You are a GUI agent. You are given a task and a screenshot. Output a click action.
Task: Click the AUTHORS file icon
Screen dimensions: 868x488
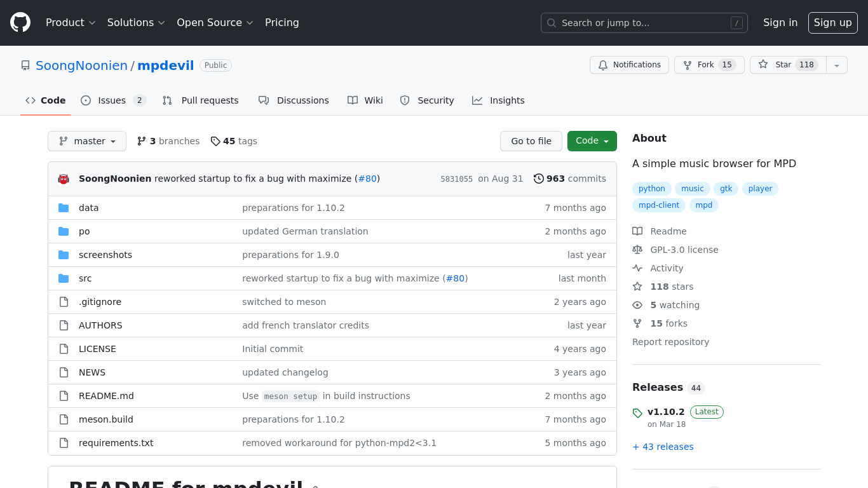click(64, 325)
